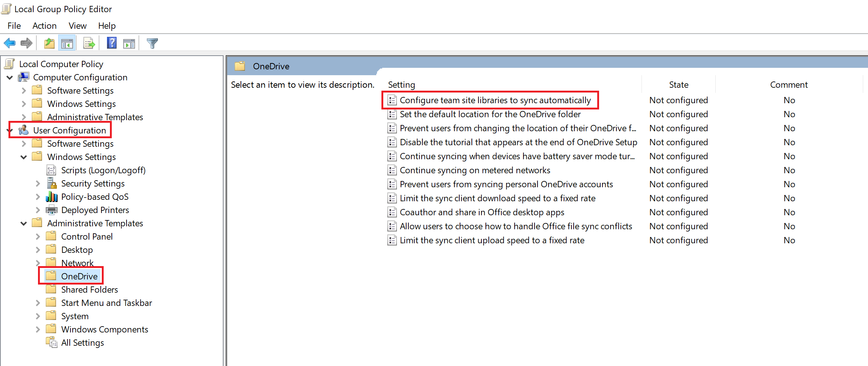The height and width of the screenshot is (366, 868).
Task: Click the Up one level folder icon
Action: 49,43
